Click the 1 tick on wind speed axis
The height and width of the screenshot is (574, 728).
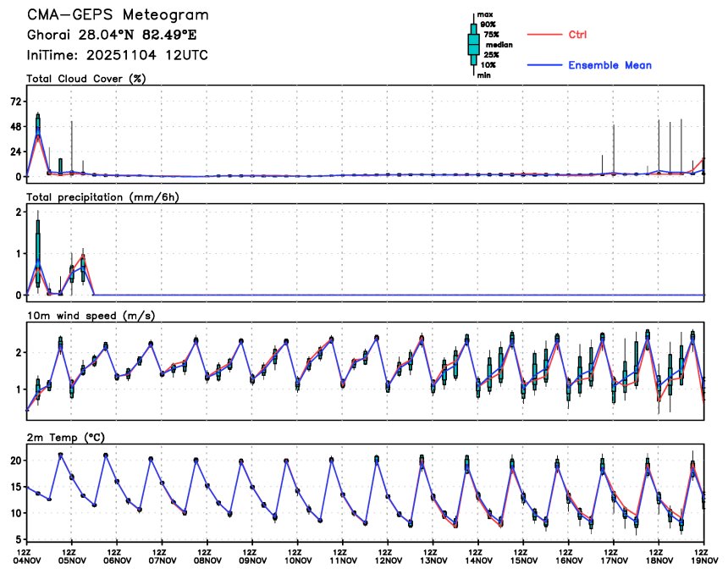point(19,389)
